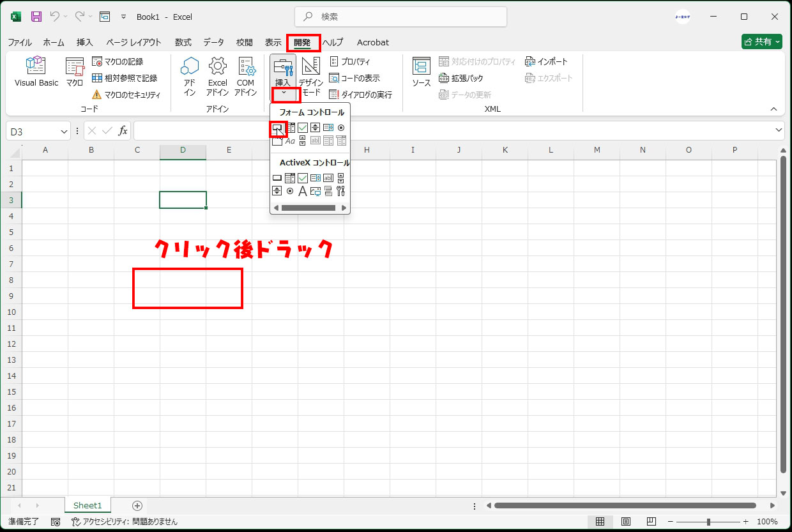The width and height of the screenshot is (792, 532).
Task: Adjust the zoom slider in status bar
Action: point(708,522)
